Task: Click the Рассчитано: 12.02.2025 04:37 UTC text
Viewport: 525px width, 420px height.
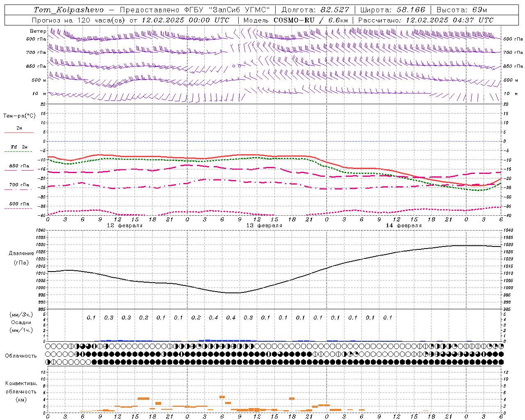Action: pyautogui.click(x=426, y=20)
